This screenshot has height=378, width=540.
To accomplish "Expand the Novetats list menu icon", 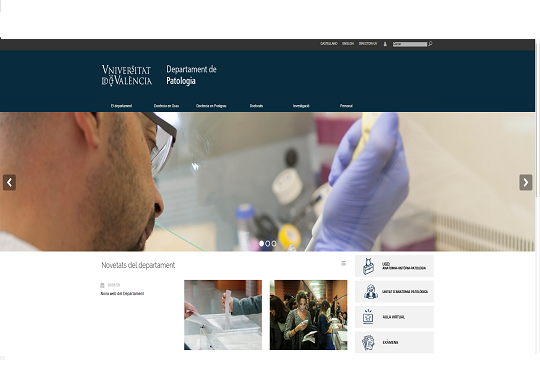I will coord(343,263).
